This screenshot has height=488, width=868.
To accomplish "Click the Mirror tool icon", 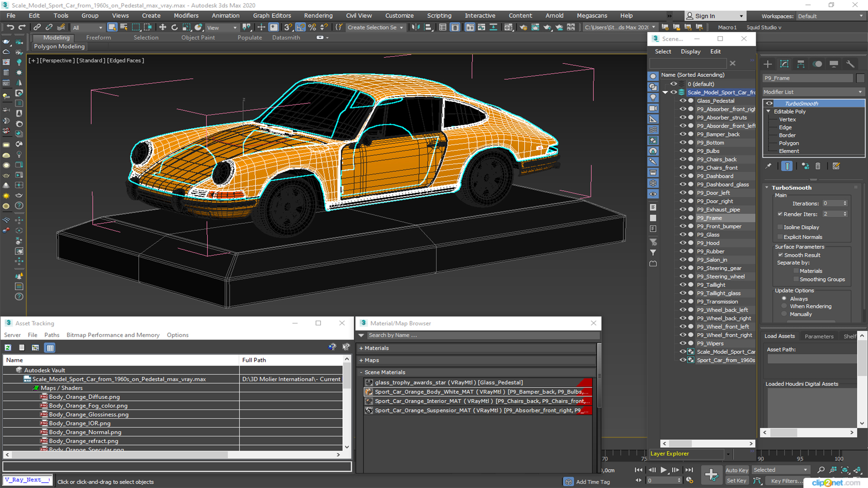I will (x=415, y=28).
